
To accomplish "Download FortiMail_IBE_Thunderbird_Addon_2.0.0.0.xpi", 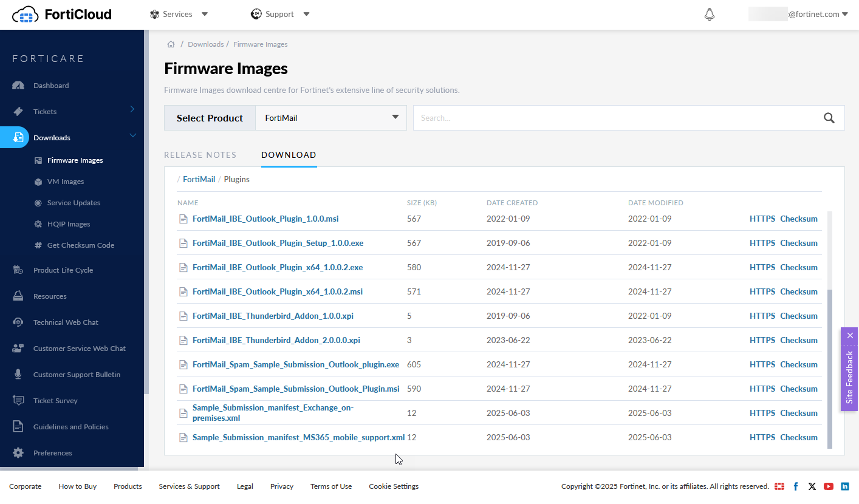I will click(276, 340).
